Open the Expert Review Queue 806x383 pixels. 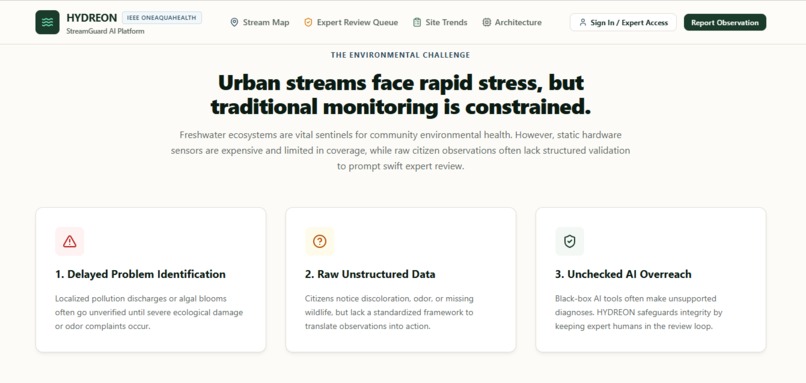pyautogui.click(x=351, y=23)
